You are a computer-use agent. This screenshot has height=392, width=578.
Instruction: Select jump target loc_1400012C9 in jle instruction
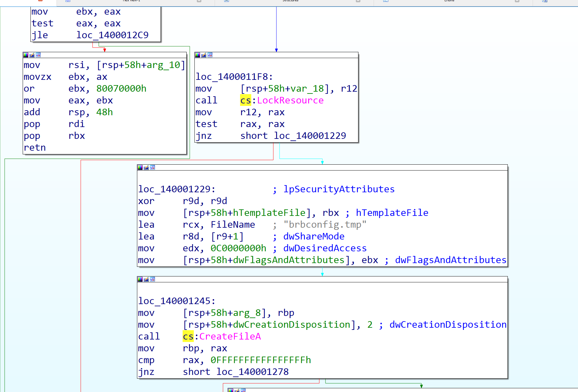[112, 35]
